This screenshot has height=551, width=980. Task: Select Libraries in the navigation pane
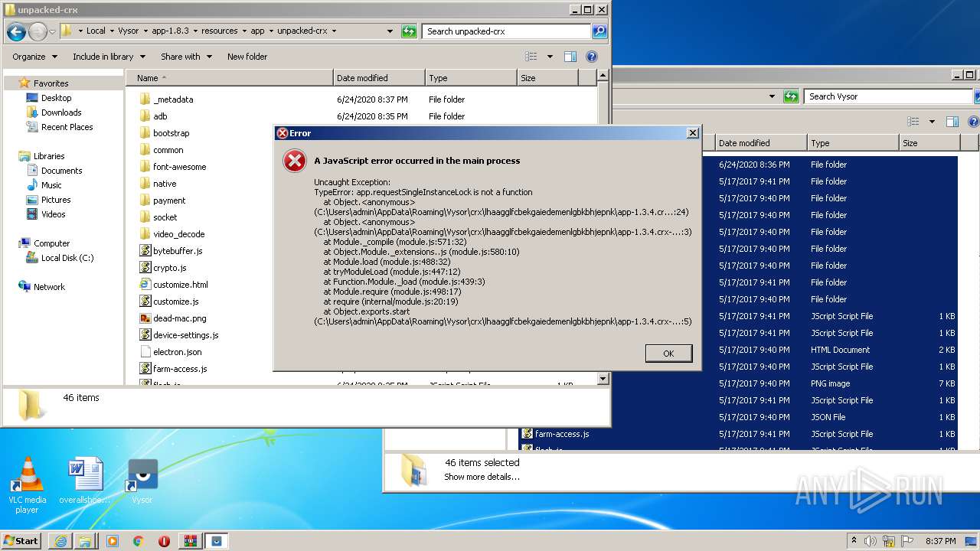(49, 156)
